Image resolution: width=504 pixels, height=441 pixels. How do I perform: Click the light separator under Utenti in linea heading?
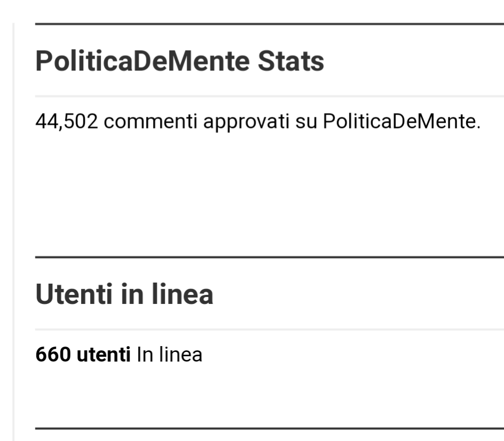pos(269,330)
